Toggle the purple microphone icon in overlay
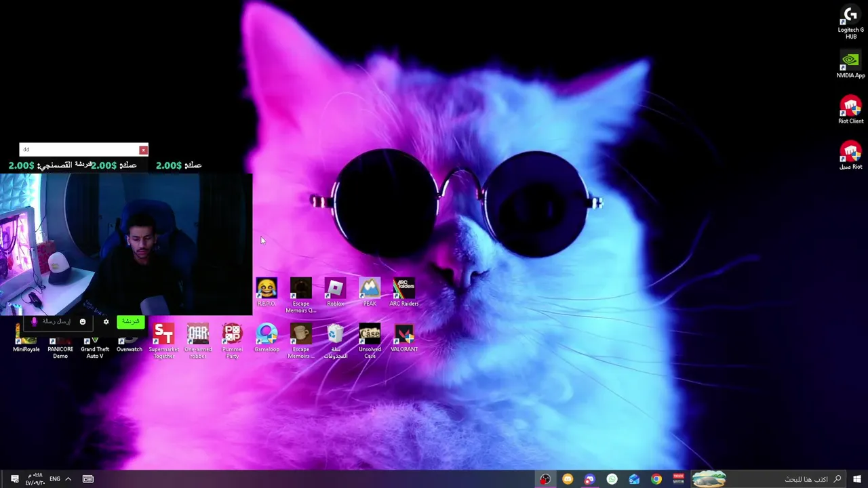This screenshot has width=868, height=488. point(35,322)
